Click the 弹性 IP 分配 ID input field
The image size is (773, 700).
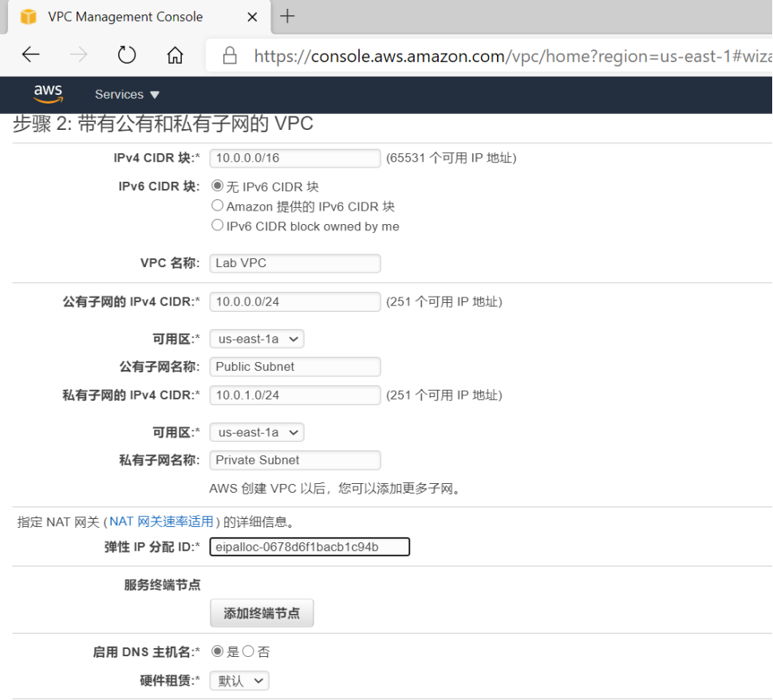[310, 547]
